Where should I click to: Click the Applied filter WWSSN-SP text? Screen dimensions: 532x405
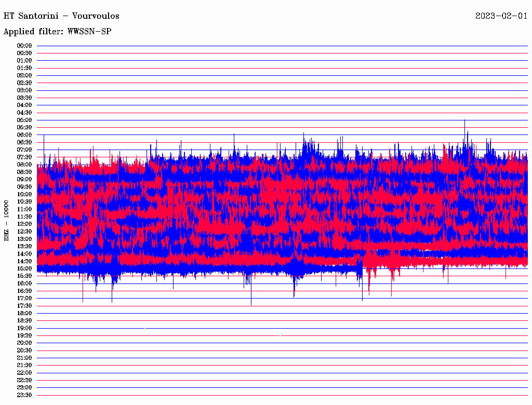(x=57, y=32)
